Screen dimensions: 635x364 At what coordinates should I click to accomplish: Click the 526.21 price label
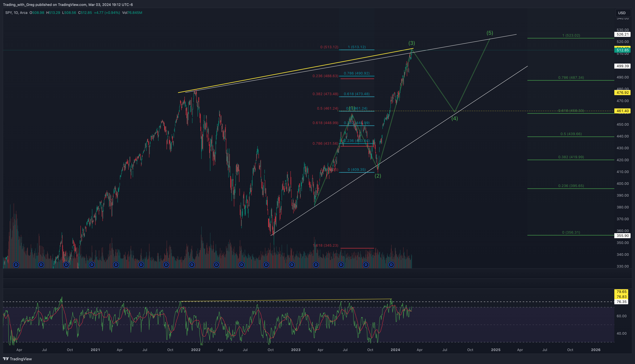coord(622,35)
